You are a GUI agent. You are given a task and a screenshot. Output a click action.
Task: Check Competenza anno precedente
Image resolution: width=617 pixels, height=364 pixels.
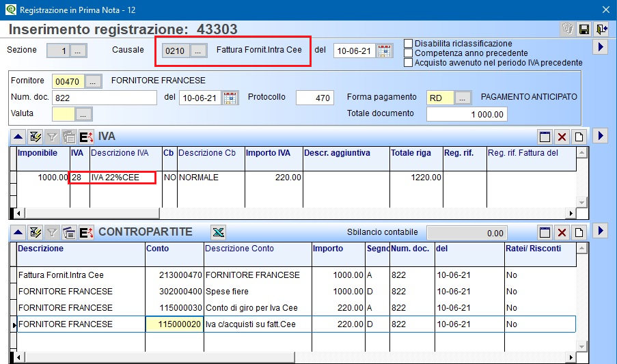(409, 53)
